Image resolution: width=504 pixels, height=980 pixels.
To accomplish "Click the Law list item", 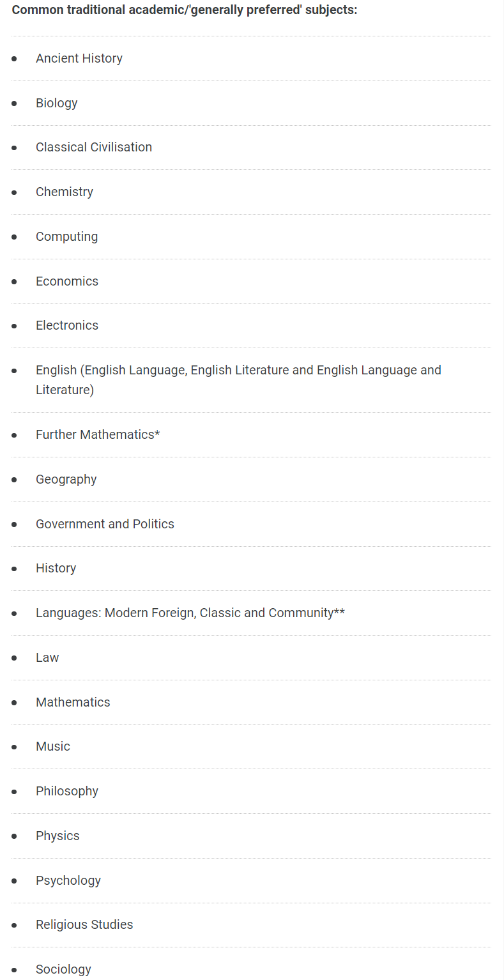I will click(x=47, y=657).
